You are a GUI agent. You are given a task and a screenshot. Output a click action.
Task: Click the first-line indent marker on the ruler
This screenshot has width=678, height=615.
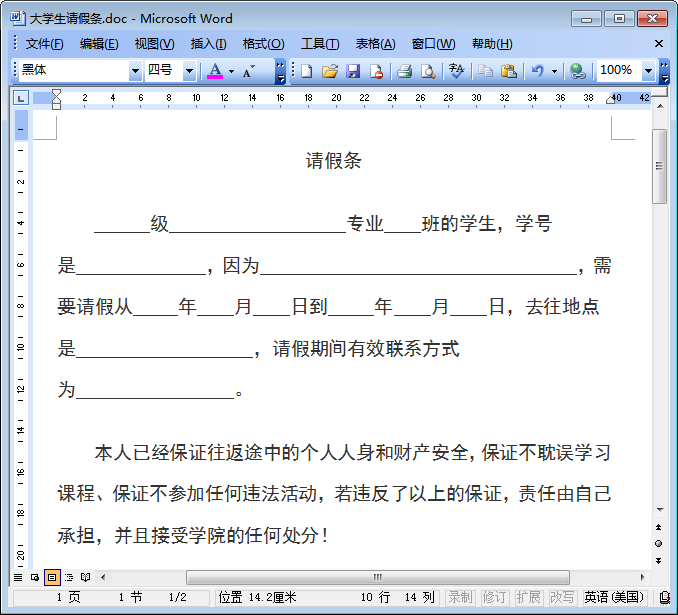[x=56, y=93]
